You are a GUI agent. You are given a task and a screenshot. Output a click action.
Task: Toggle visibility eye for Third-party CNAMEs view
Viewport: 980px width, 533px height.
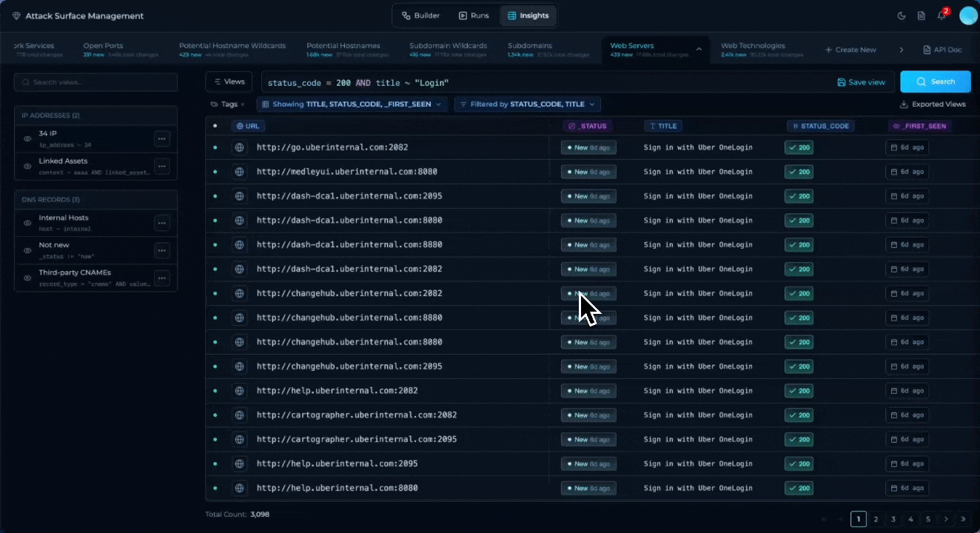pos(27,278)
